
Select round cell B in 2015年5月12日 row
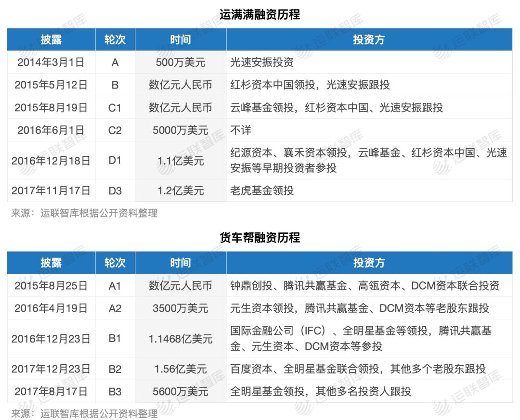click(115, 85)
